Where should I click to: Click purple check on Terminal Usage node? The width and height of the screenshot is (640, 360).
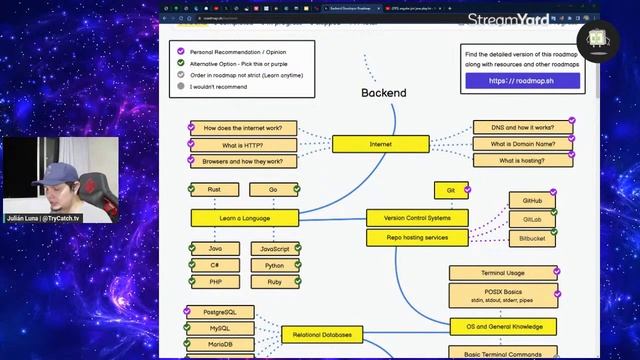557,271
